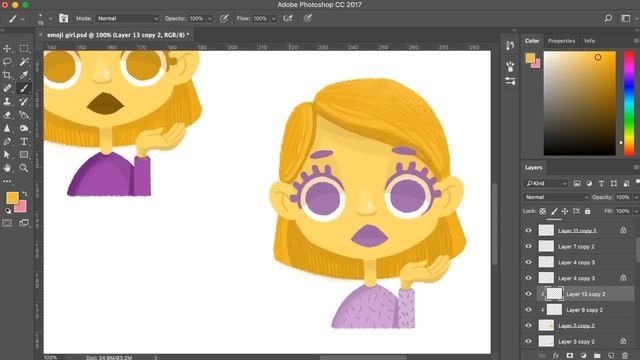Switch to the Color panel tab
Screen dimensions: 640x360
point(532,41)
